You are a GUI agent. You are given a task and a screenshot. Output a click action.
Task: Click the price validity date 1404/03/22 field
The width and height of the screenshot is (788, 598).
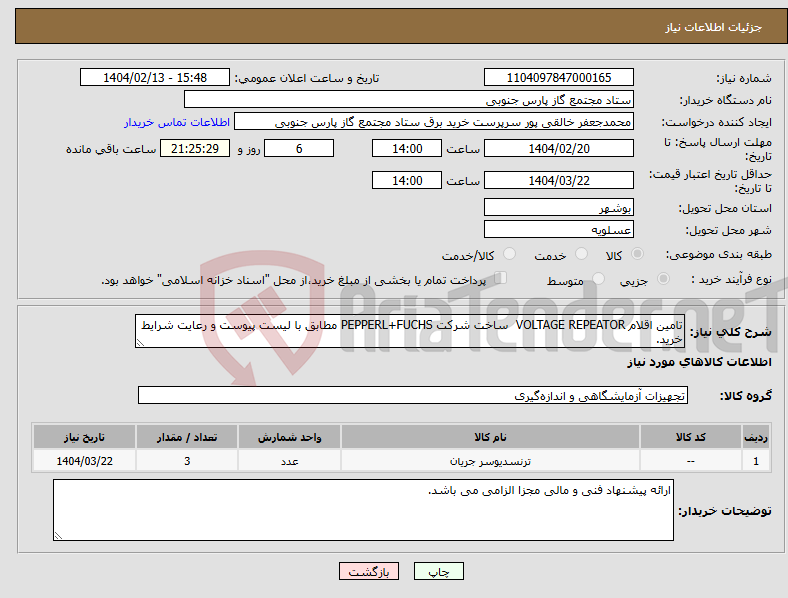pos(558,180)
